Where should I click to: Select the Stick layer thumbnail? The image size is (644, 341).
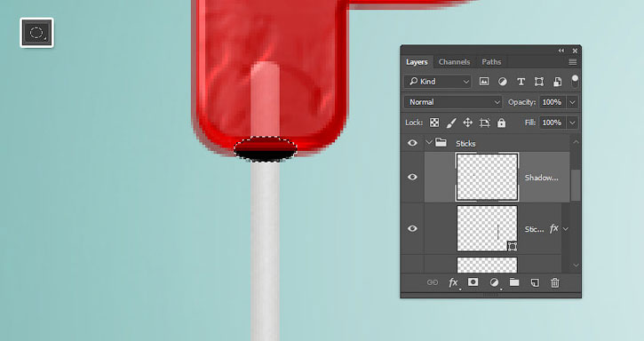pyautogui.click(x=487, y=228)
